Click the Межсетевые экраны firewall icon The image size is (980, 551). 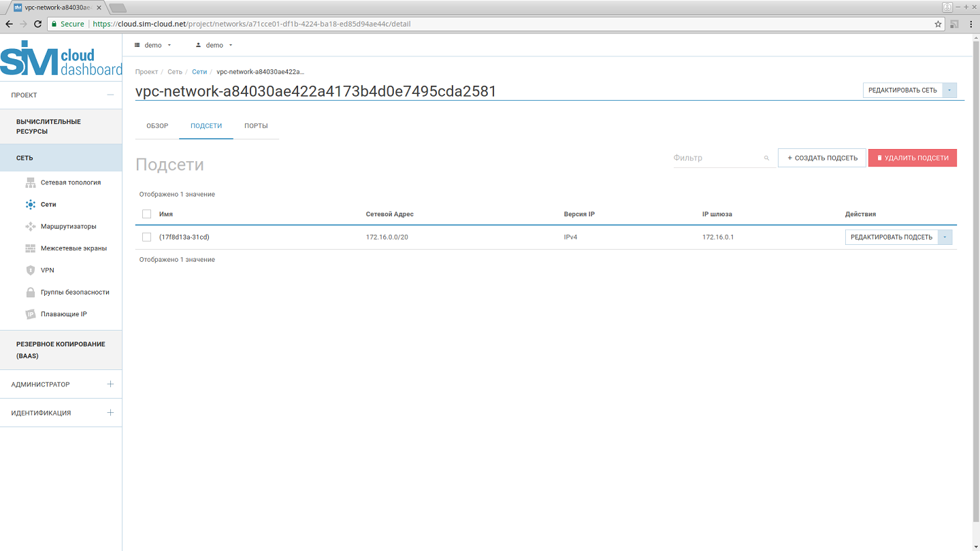coord(30,248)
